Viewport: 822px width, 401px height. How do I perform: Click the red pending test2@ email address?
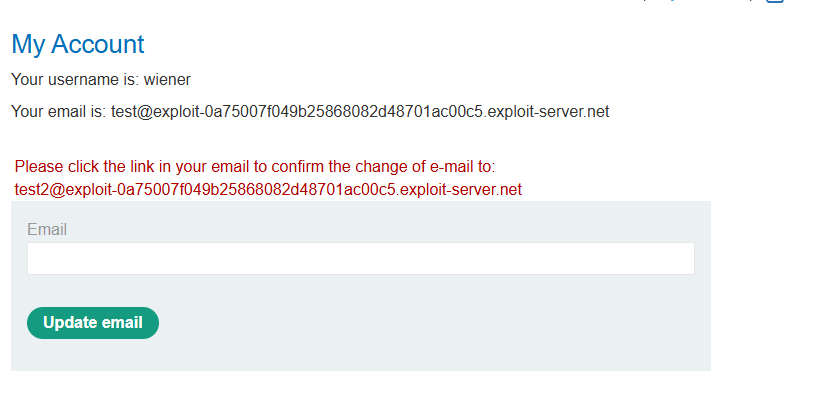coord(268,189)
